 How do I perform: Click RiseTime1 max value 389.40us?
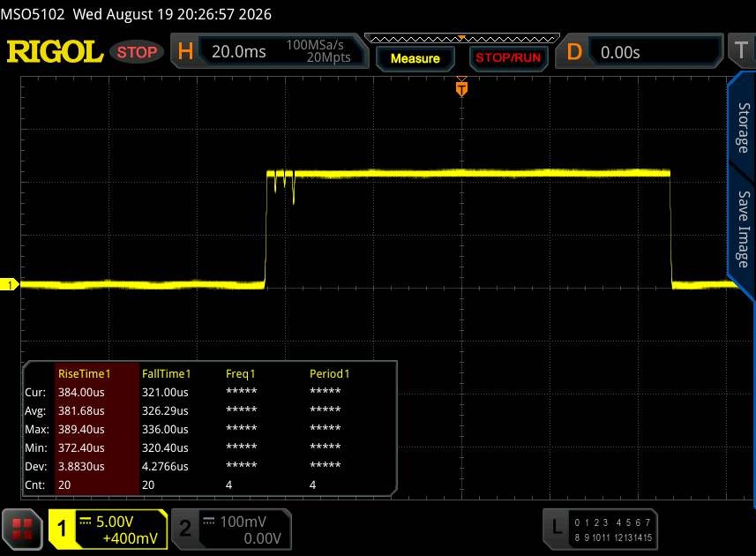81,429
